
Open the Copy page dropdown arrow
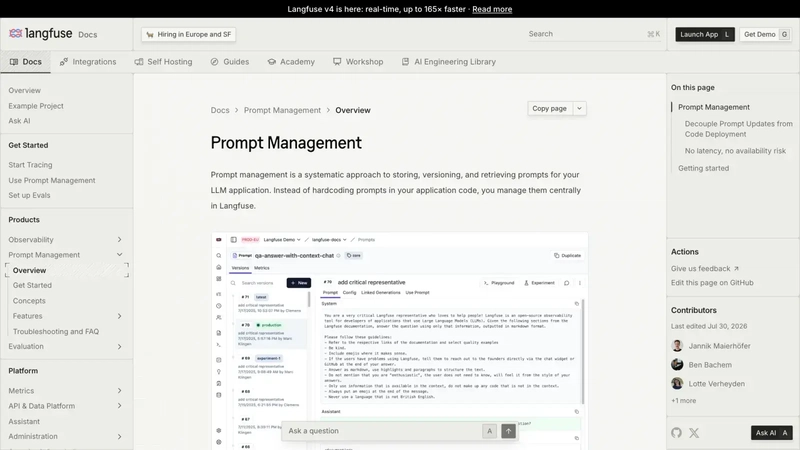(579, 108)
